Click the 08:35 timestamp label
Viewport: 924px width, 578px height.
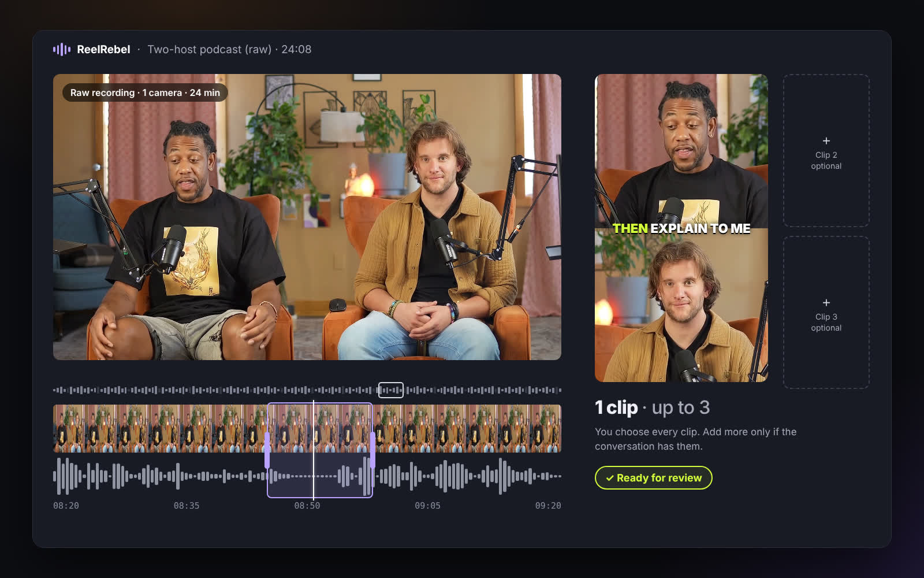(187, 506)
